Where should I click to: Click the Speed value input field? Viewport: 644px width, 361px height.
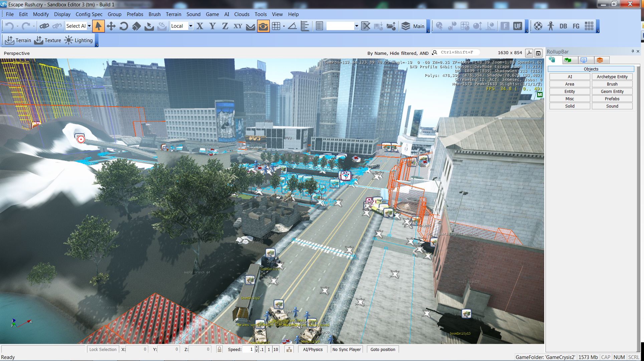[x=248, y=349]
